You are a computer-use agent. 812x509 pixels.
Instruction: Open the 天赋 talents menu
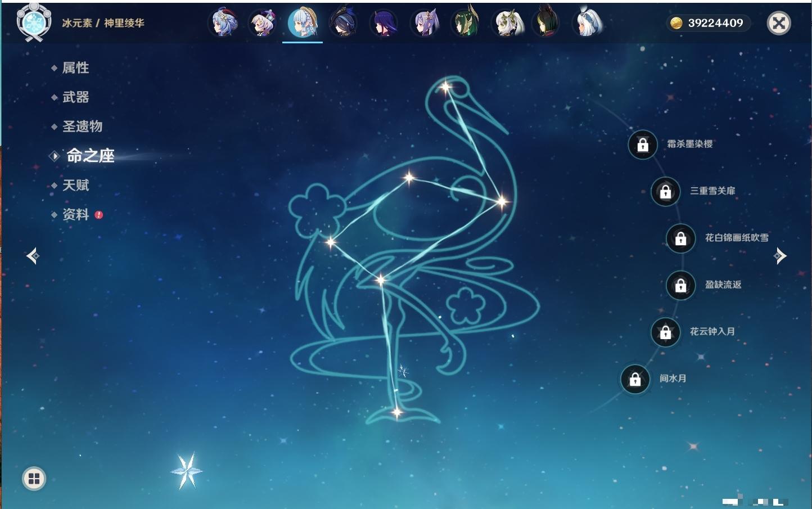pos(75,185)
